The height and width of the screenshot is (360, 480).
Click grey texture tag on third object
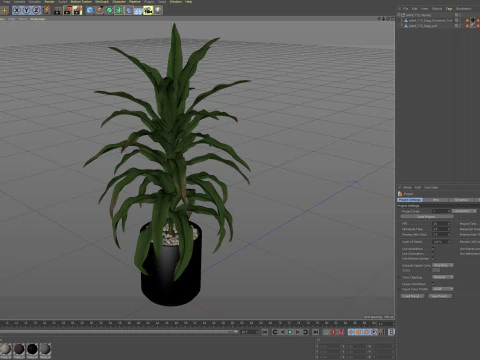click(x=473, y=26)
